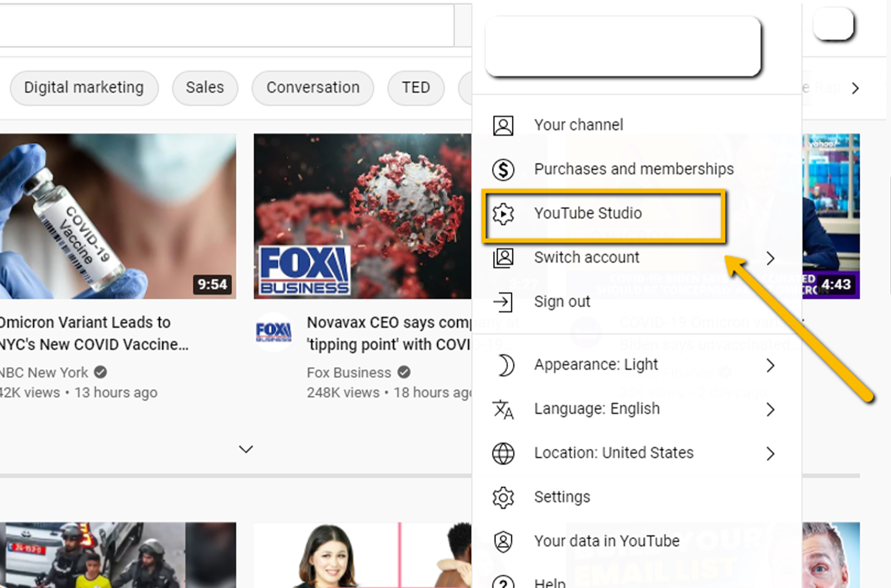Screen dimensions: 891x588
Task: Click Fox Business verified checkmark badge
Action: click(404, 372)
